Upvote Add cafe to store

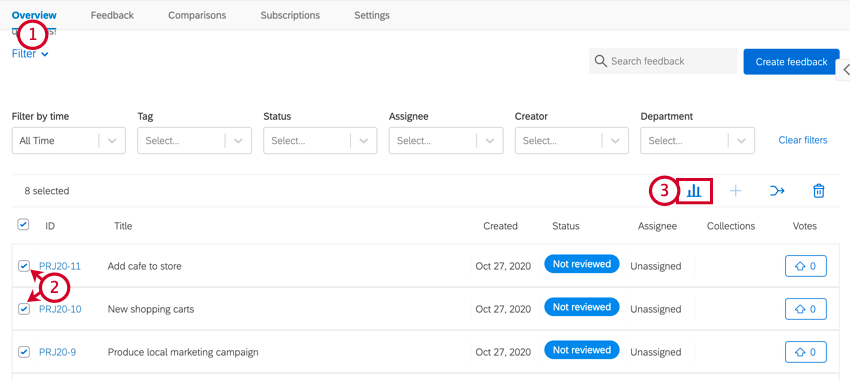[x=806, y=266]
